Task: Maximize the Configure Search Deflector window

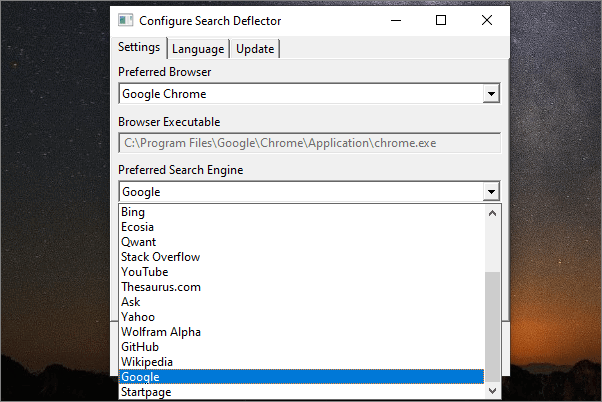Action: [441, 20]
